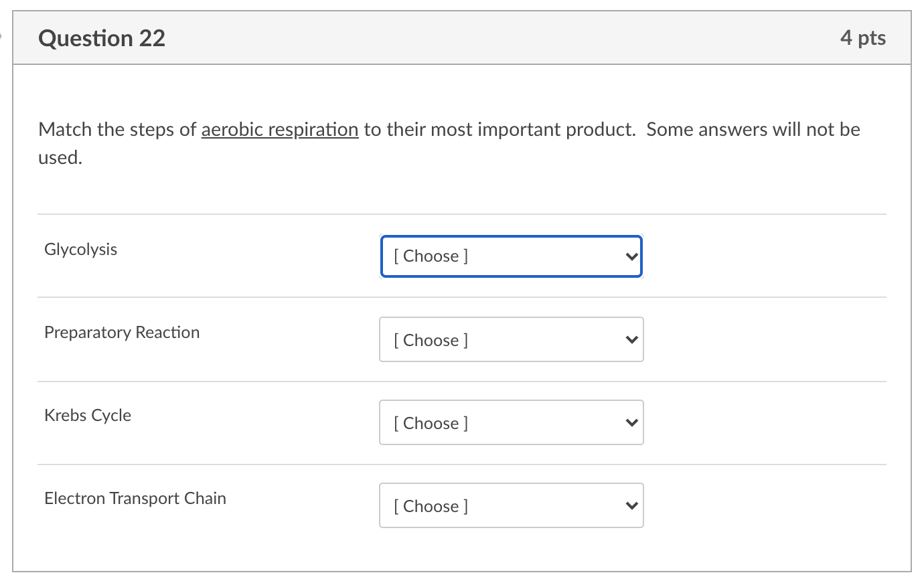This screenshot has width=924, height=585.
Task: Follow the aerobic respiration link
Action: (x=280, y=129)
